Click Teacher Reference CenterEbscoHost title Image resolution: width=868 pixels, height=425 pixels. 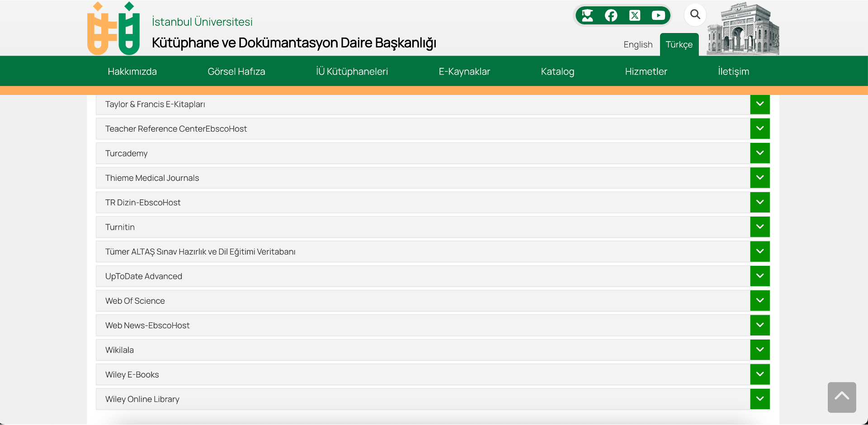point(176,129)
